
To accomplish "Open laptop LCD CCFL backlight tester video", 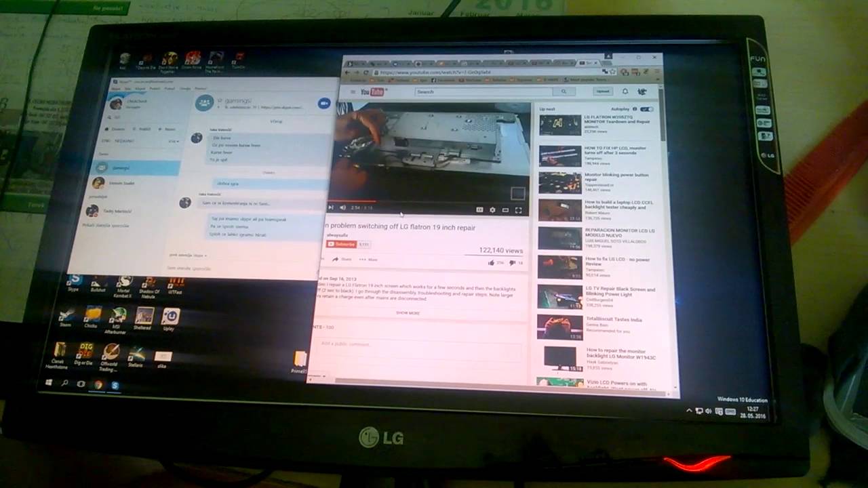I will (597, 209).
